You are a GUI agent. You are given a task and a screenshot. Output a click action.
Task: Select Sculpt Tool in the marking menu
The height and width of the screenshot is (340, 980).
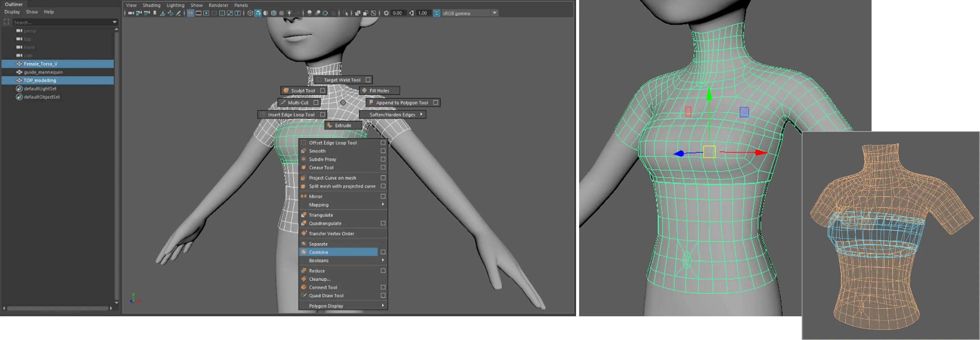(303, 91)
